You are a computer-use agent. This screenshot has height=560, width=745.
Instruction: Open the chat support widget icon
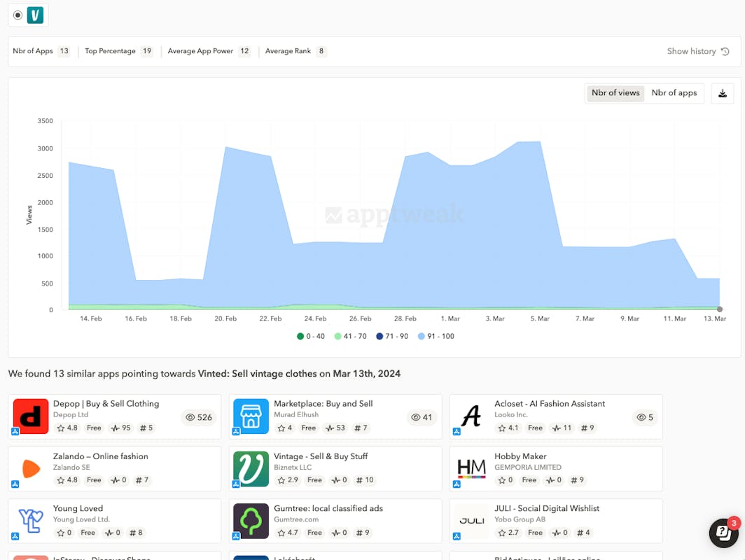pyautogui.click(x=723, y=533)
